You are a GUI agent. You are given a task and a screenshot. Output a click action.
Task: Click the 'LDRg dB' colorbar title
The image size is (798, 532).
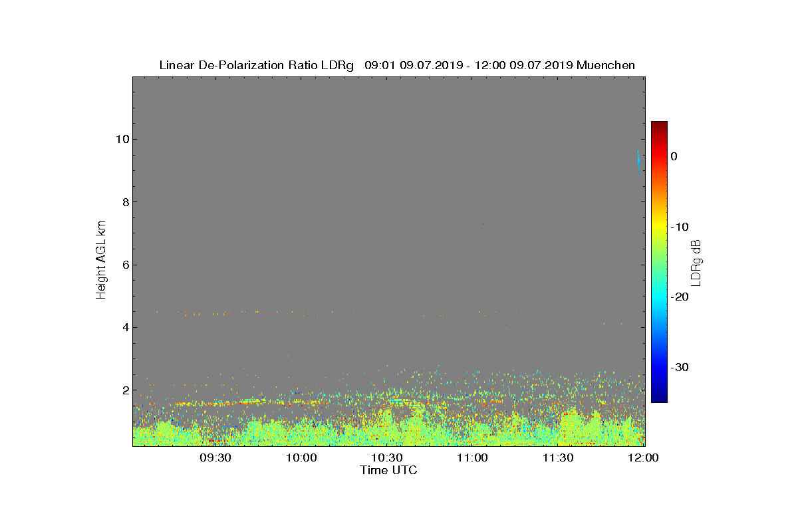pos(696,262)
